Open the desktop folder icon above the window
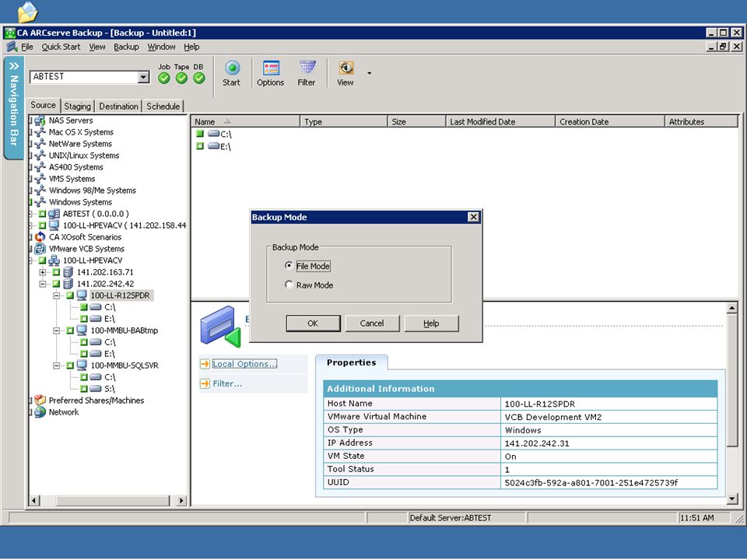 (x=27, y=12)
